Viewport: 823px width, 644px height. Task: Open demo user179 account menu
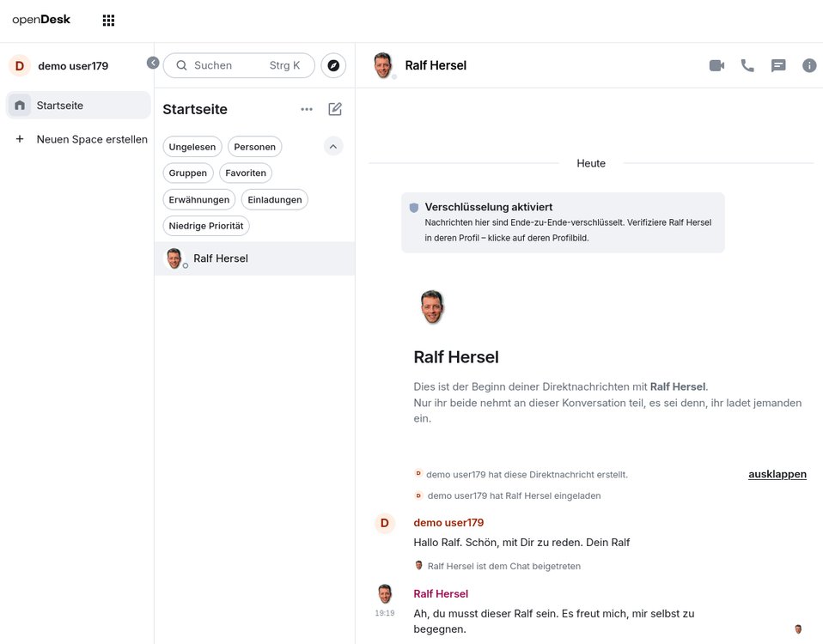coord(60,66)
